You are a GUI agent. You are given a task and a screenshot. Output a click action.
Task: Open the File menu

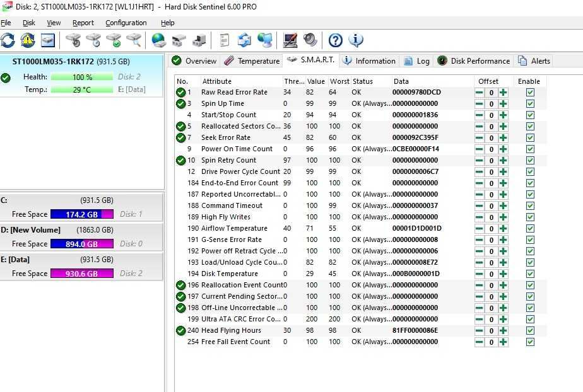[6, 23]
